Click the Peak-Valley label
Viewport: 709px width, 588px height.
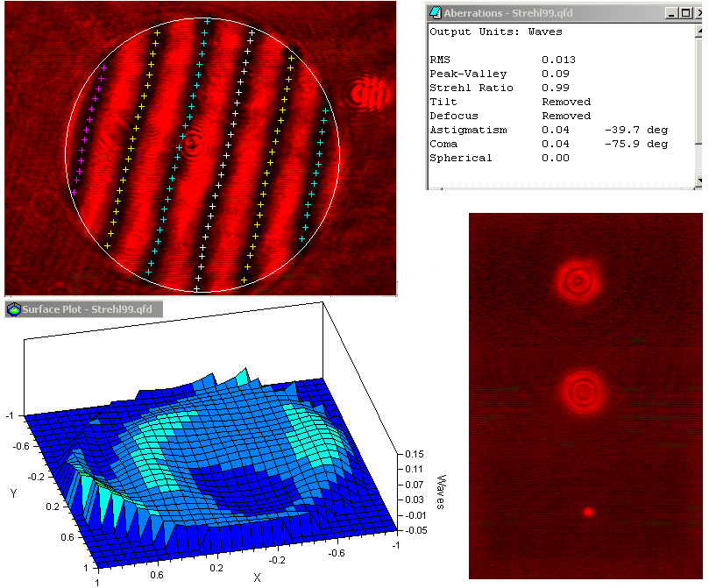pyautogui.click(x=468, y=74)
